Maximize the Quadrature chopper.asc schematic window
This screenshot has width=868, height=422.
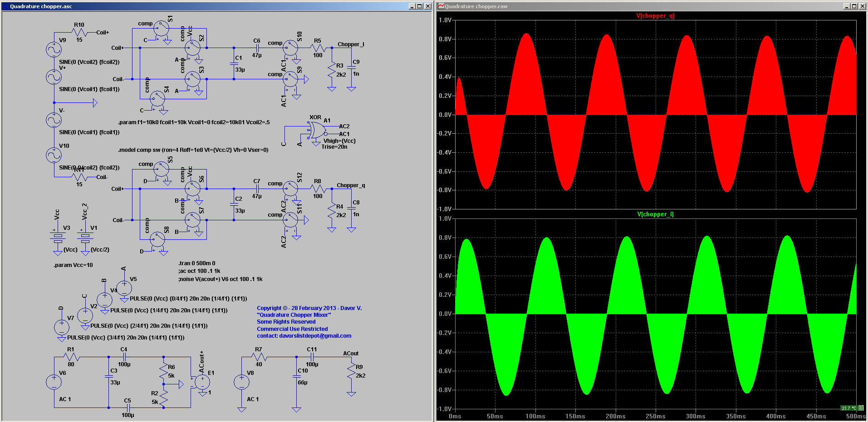[419, 6]
